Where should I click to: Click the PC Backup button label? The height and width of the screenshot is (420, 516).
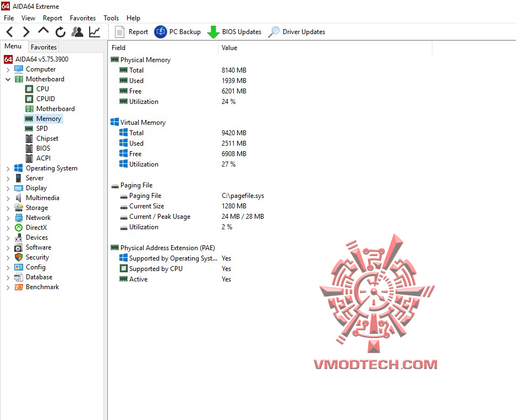(185, 32)
